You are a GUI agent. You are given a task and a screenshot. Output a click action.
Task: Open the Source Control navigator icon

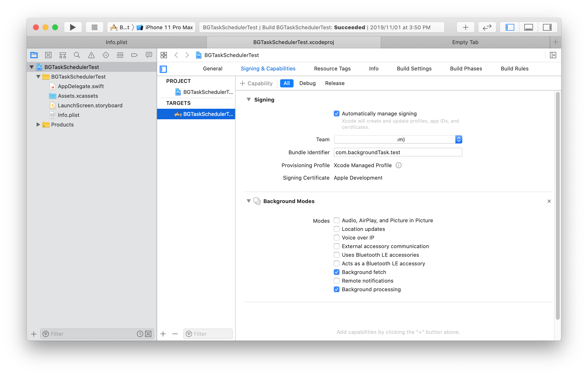[48, 55]
